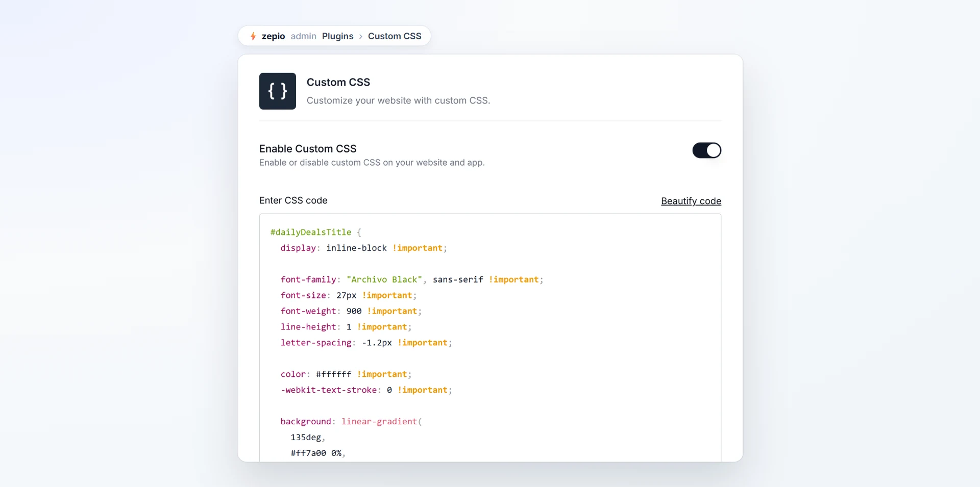This screenshot has width=980, height=487.
Task: Click the Enable Custom CSS label
Action: 308,148
